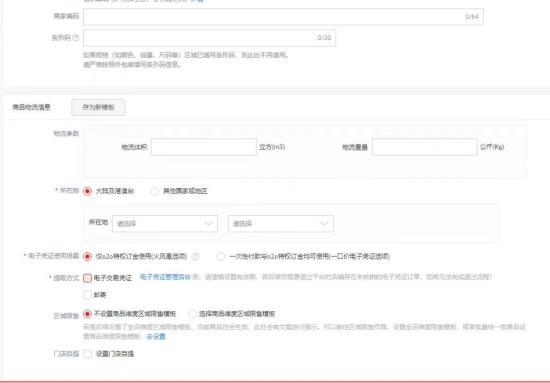Click the chevron arrow of the first 请选择 box
This screenshot has height=383, width=550.
point(209,223)
